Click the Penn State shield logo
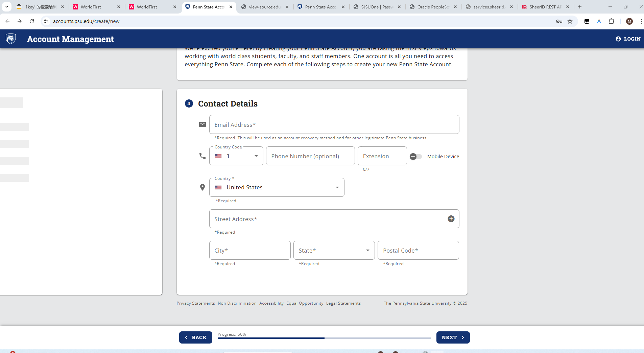The width and height of the screenshot is (644, 353). coord(11,39)
